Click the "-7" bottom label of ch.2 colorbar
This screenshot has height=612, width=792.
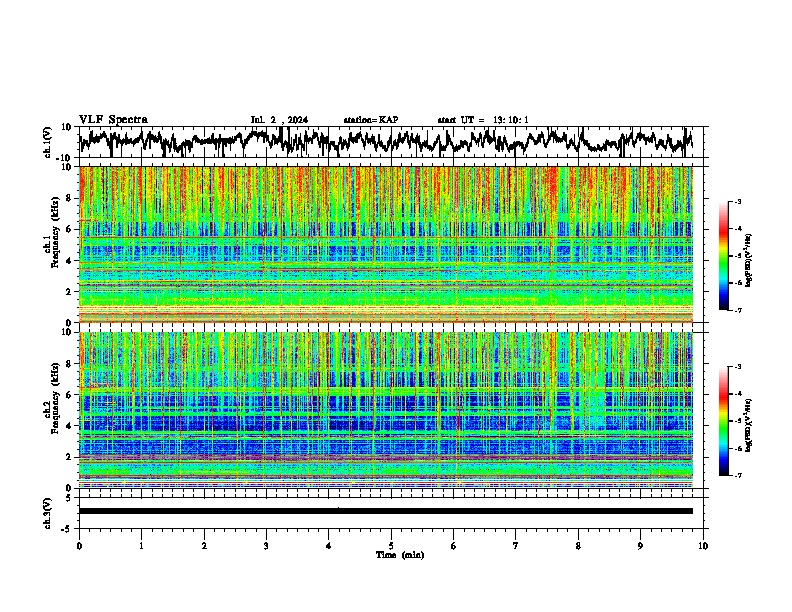coord(737,476)
